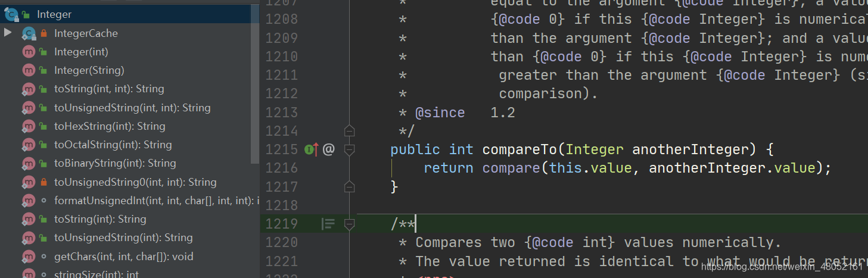This screenshot has height=278, width=868.
Task: Click method icon beside toUnsignedString(int, int)
Action: [x=28, y=108]
